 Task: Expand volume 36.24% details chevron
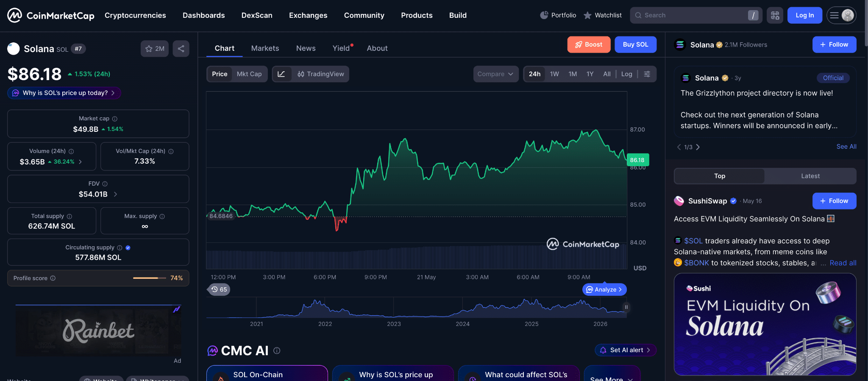point(81,162)
